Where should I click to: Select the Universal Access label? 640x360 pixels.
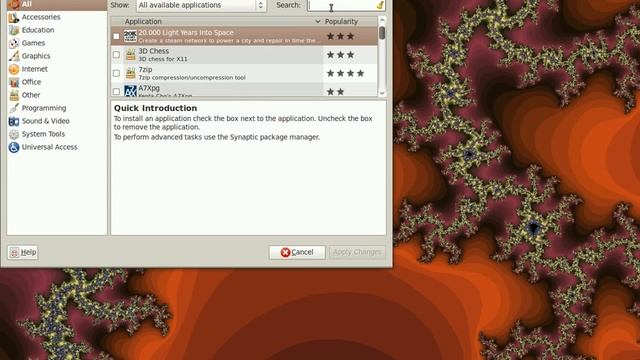[x=49, y=147]
